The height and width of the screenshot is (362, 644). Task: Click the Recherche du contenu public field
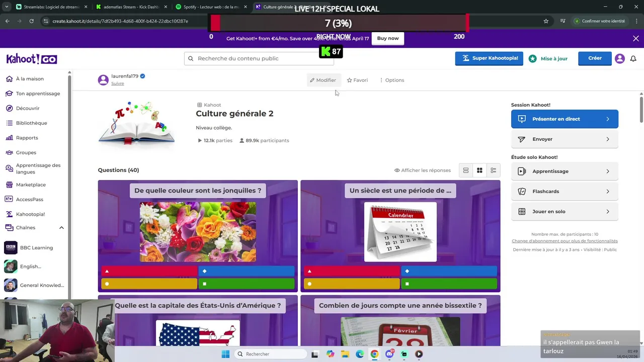(259, 58)
